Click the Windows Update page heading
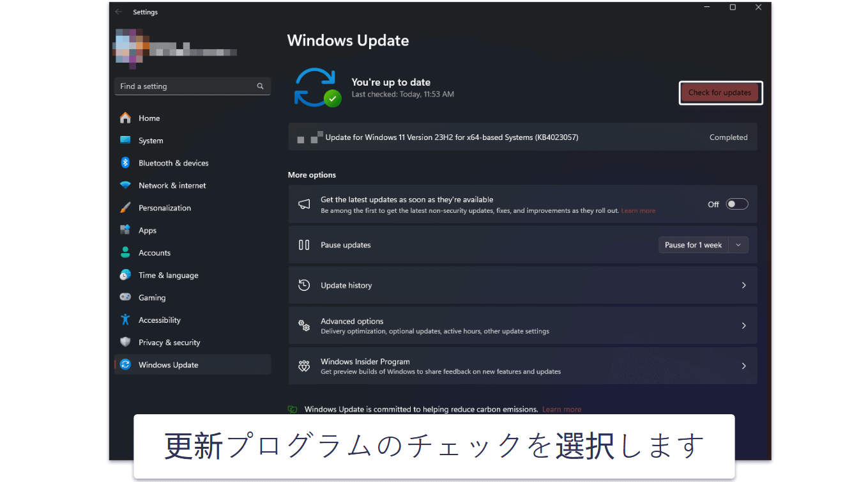The height and width of the screenshot is (482, 868). point(348,40)
